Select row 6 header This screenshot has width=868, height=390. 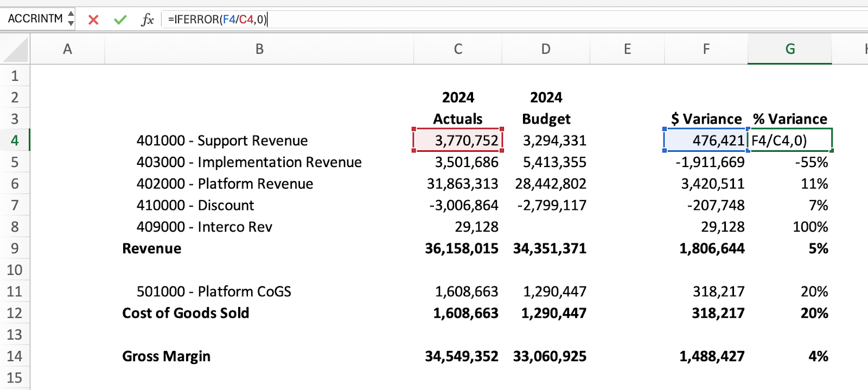click(15, 184)
